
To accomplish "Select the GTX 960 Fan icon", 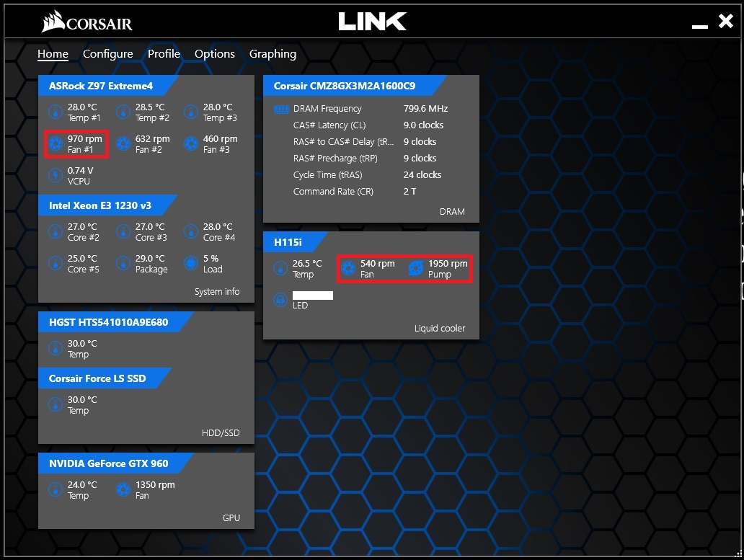I will [123, 490].
